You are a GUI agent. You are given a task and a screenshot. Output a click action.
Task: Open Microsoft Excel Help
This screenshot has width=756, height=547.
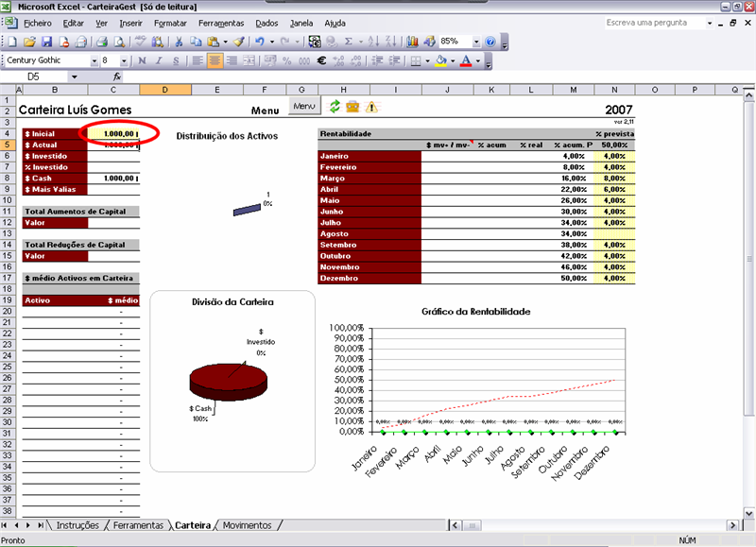click(x=490, y=42)
